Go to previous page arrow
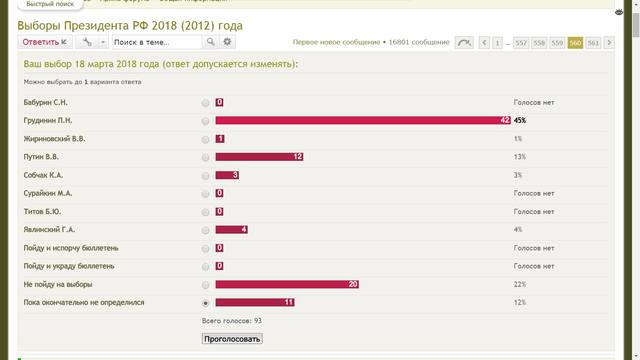This screenshot has width=640, height=360. 484,42
